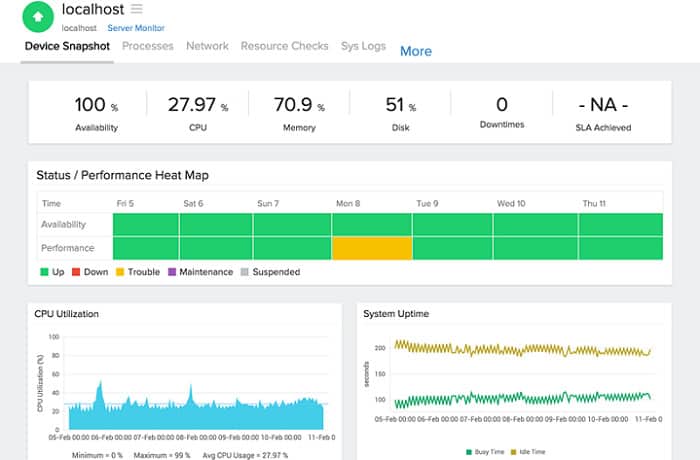This screenshot has height=460, width=700.
Task: Toggle Idle Time series in uptime legend
Action: [x=528, y=452]
